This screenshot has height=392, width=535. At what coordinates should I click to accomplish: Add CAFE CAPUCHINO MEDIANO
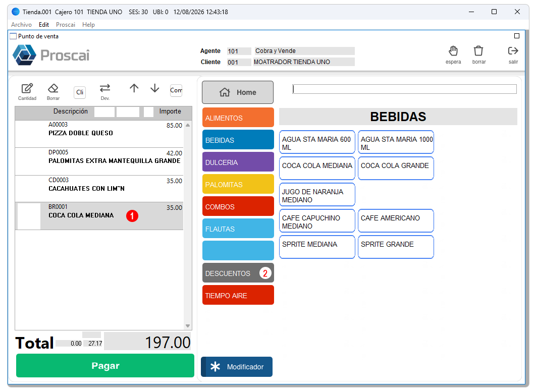pos(317,221)
